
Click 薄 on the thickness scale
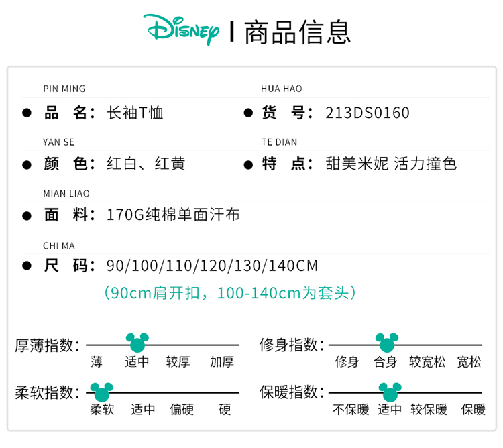click(x=96, y=361)
